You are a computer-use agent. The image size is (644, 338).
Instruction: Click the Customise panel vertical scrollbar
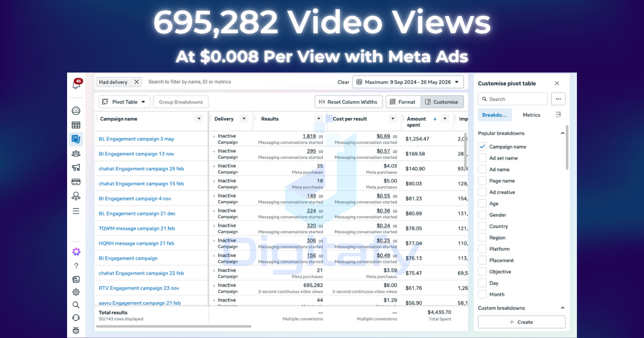point(567,148)
